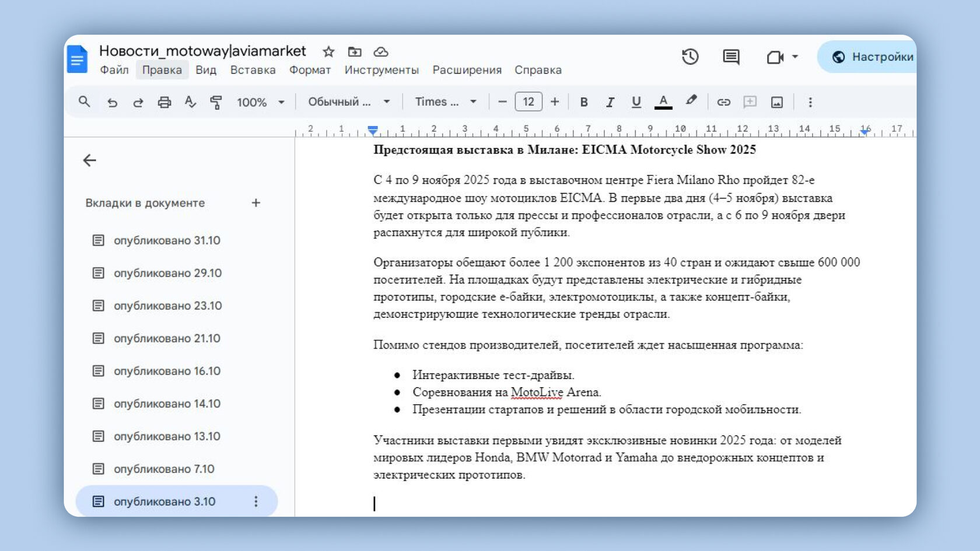980x551 pixels.
Task: Select the paint format tool
Action: click(216, 103)
